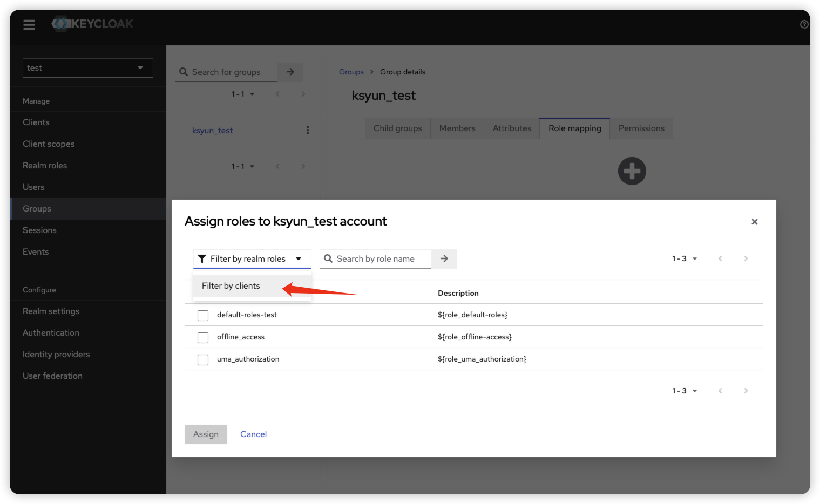Screen dimensions: 820x504
Task: Close the Assign roles dialog
Action: coord(754,222)
